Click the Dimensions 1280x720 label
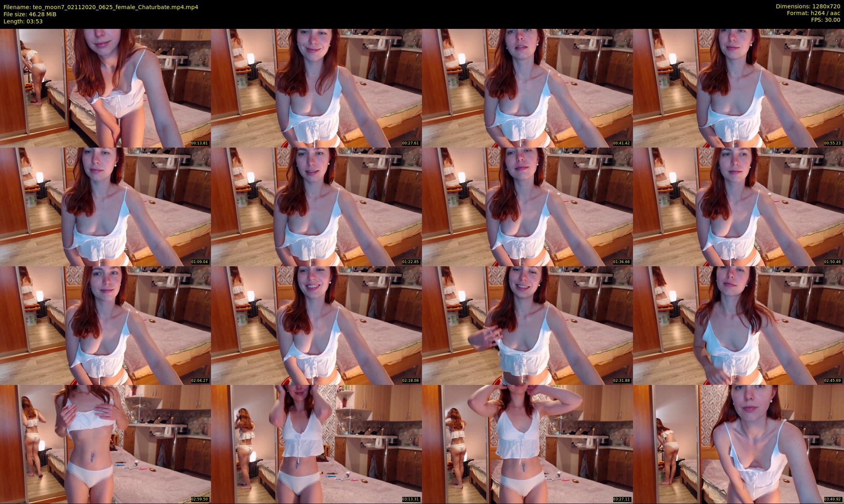844x504 pixels. 808,6
